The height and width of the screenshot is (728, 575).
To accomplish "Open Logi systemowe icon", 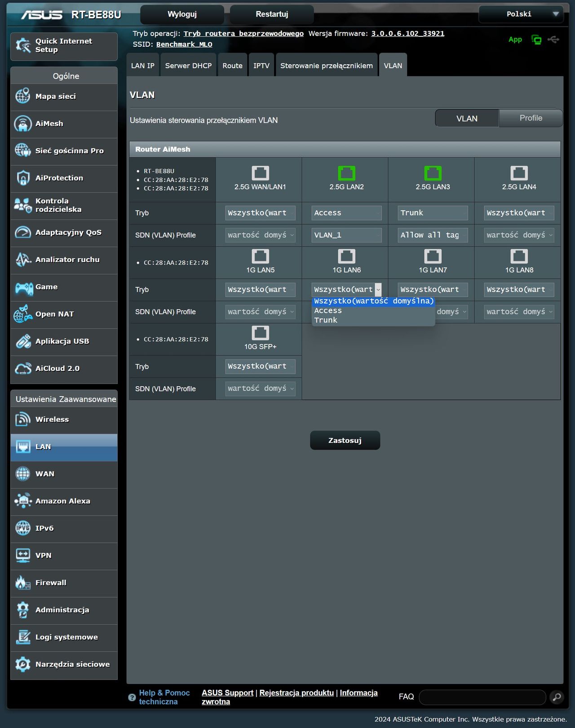I will point(23,637).
